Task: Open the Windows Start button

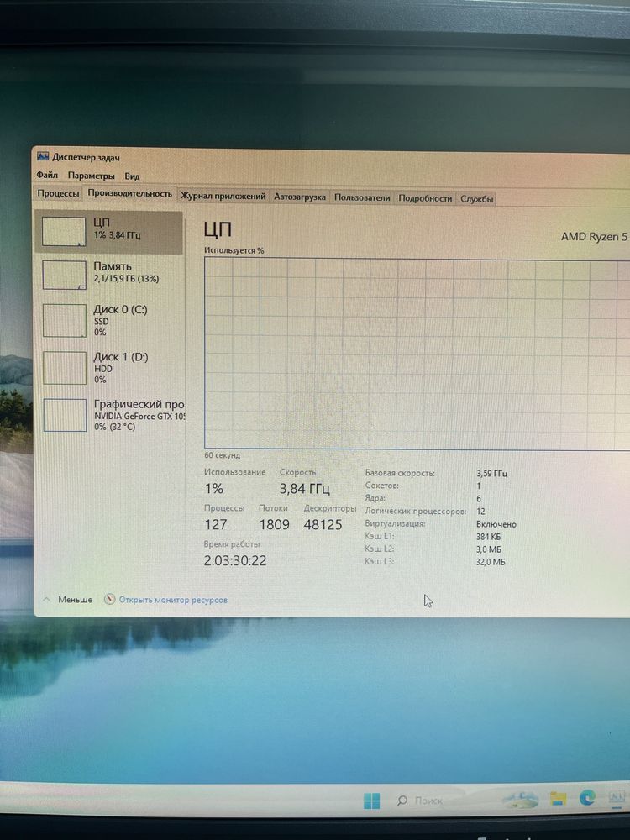Action: tap(372, 801)
